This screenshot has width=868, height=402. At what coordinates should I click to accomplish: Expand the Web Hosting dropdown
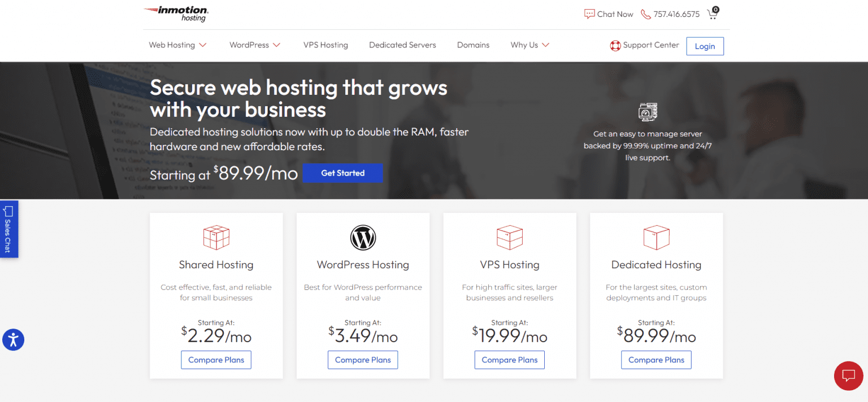click(x=177, y=45)
